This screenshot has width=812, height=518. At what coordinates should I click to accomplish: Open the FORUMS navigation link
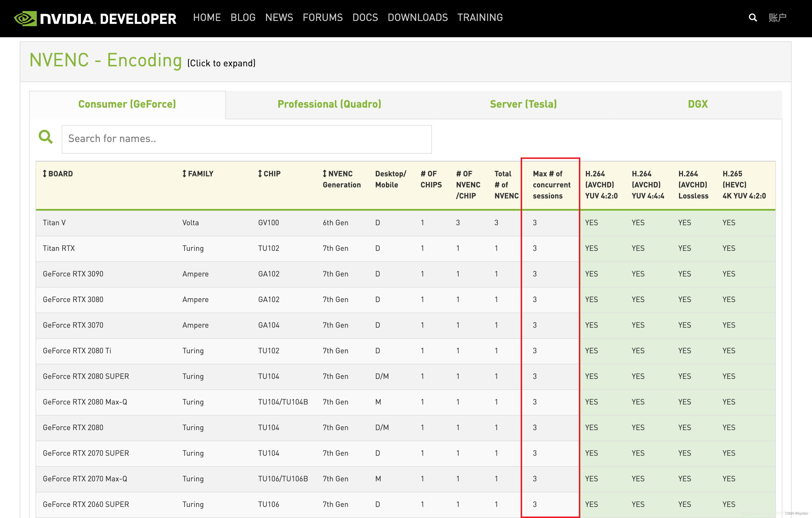click(322, 17)
